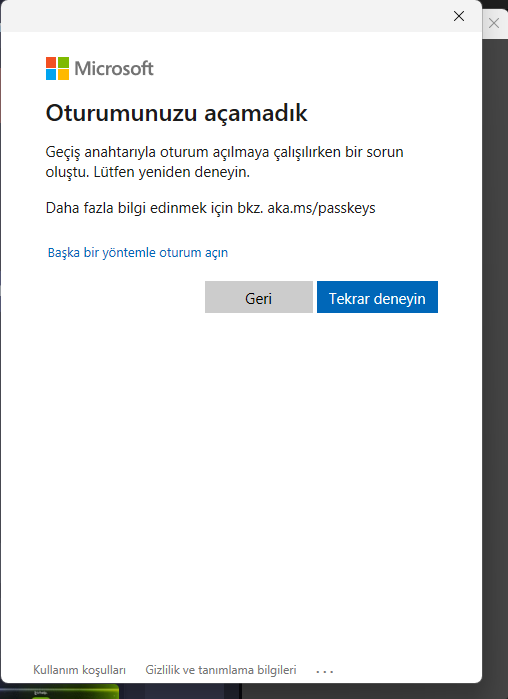Close the gray background window with X

(x=494, y=23)
